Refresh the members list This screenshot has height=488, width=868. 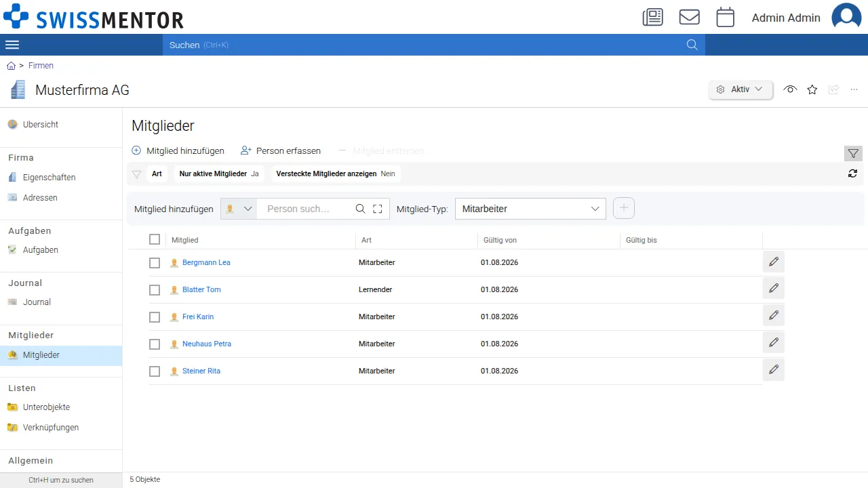tap(852, 174)
